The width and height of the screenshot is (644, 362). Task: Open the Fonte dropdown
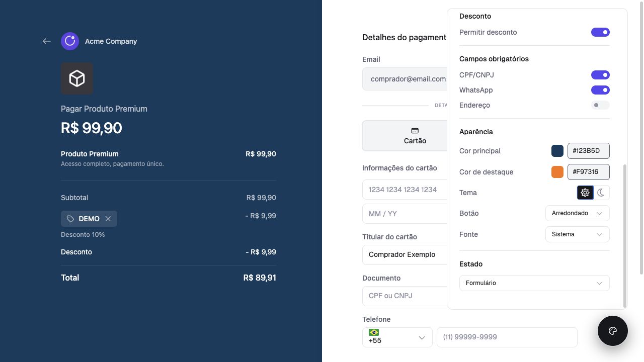pos(577,234)
